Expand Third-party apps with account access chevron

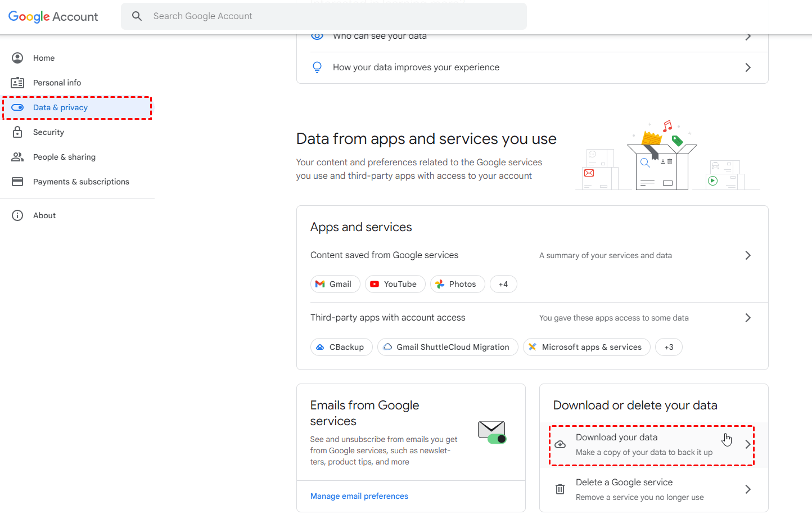coord(748,318)
